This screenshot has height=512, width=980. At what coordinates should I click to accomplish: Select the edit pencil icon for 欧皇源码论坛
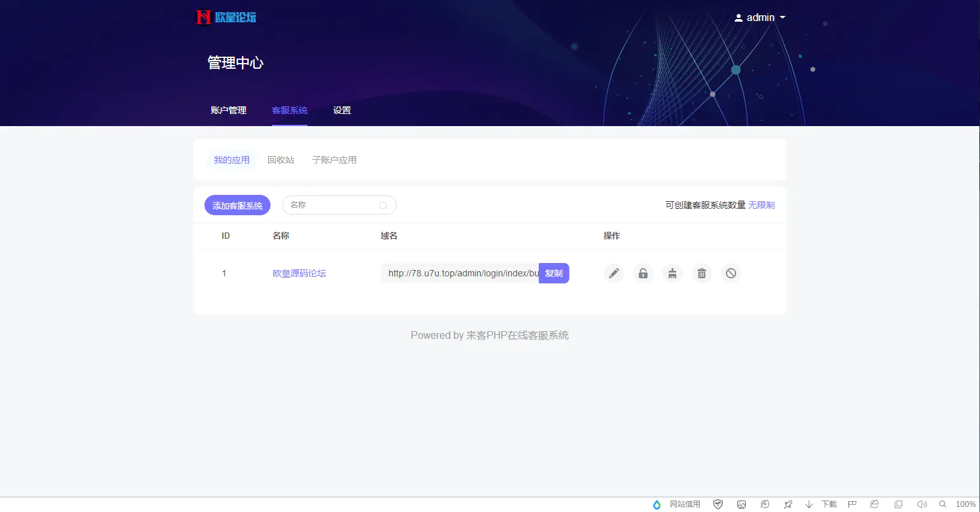[x=613, y=273]
